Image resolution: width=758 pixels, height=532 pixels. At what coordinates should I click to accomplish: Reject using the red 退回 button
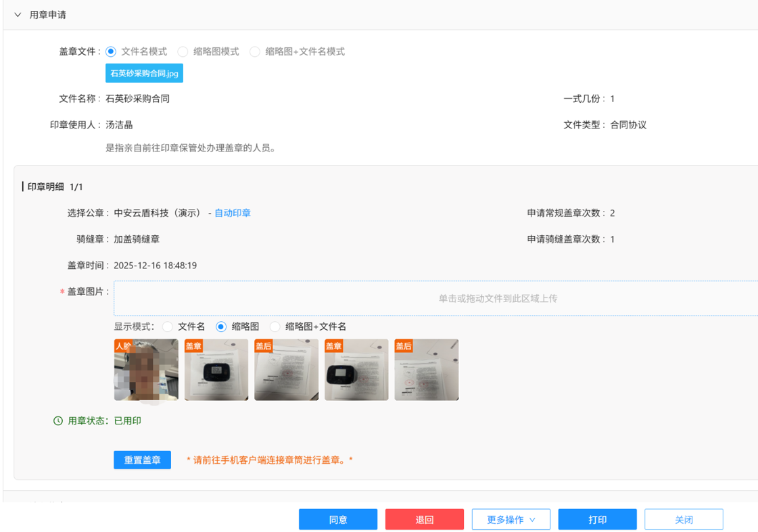[x=425, y=519]
